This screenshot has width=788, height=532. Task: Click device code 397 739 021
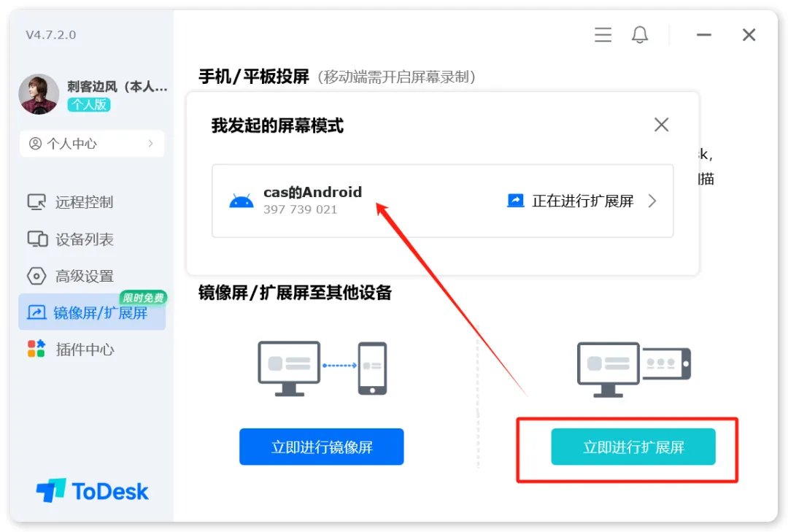coord(300,209)
